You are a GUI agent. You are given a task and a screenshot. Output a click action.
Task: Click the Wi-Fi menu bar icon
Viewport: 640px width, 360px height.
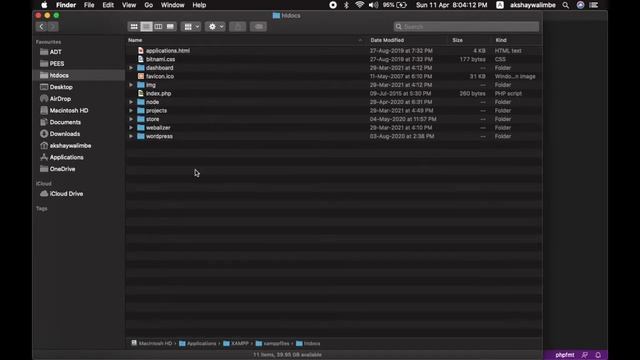pos(360,5)
